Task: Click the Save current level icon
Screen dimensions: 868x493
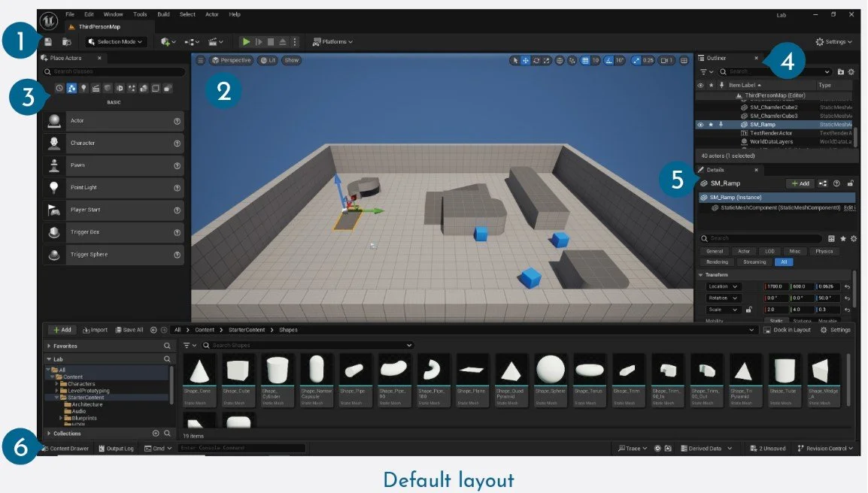Action: tap(48, 42)
